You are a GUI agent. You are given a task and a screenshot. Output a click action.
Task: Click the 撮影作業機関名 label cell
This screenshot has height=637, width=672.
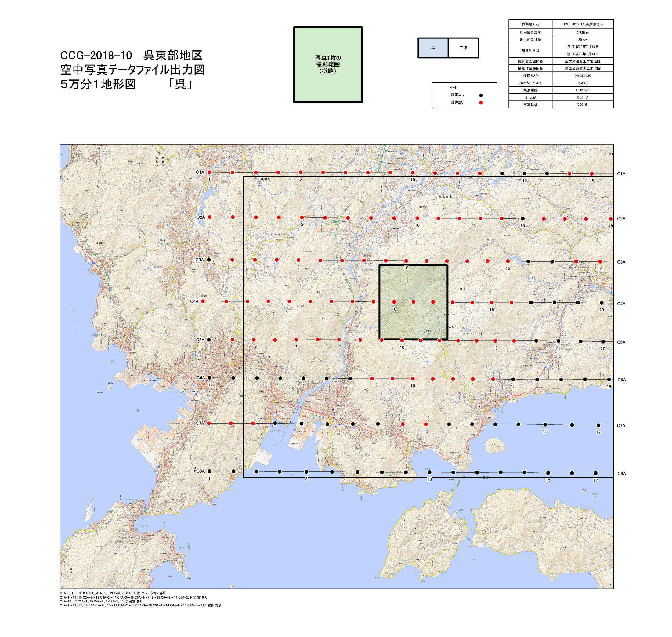point(530,69)
